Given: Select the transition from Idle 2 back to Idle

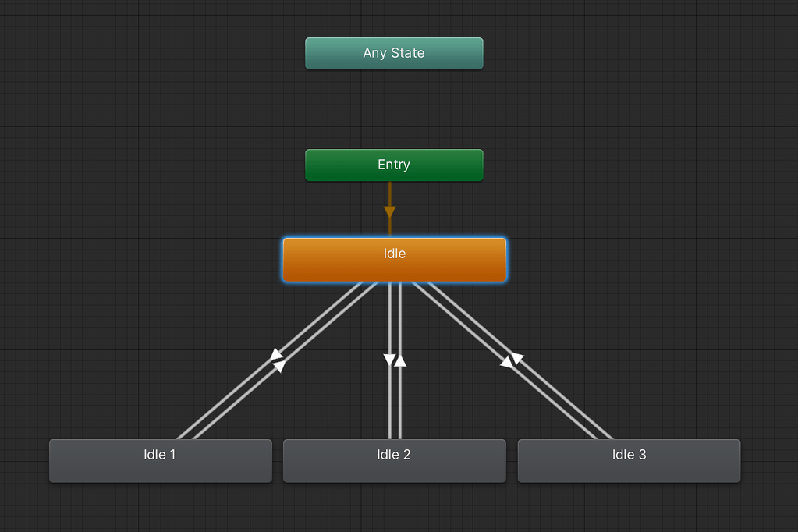Looking at the screenshot, I should [399, 398].
